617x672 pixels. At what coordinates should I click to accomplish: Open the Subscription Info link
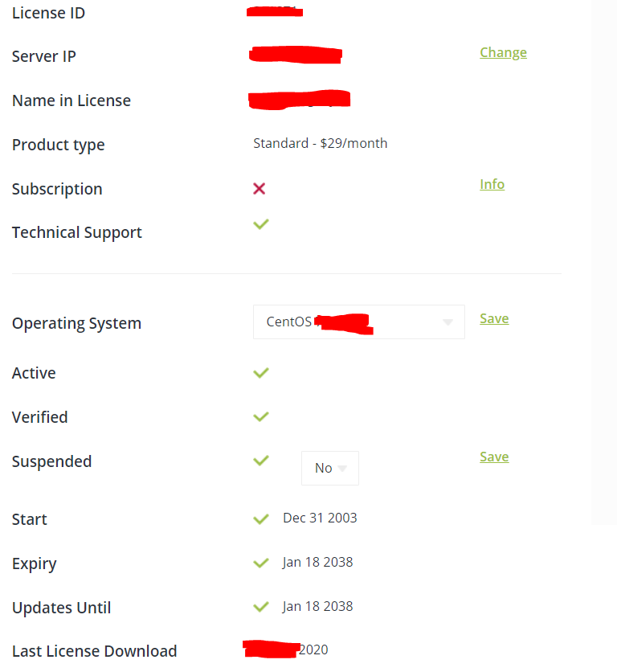point(492,185)
